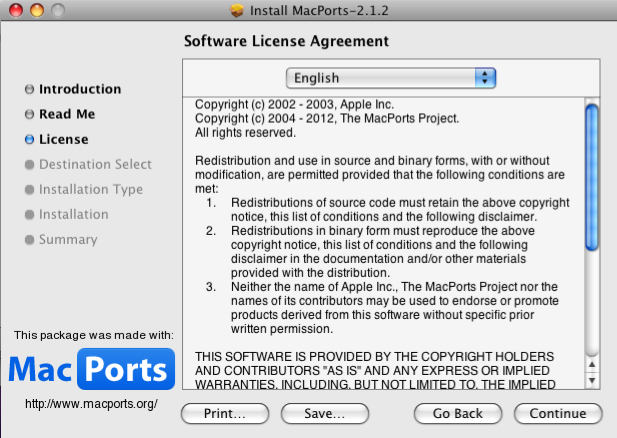Save the license with Save... button
Image resolution: width=617 pixels, height=438 pixels.
[325, 413]
